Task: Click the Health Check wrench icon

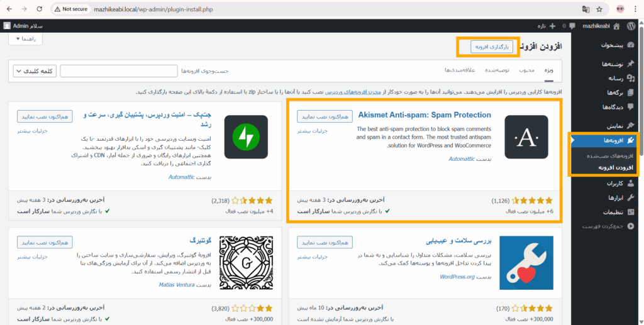Action: (x=526, y=263)
